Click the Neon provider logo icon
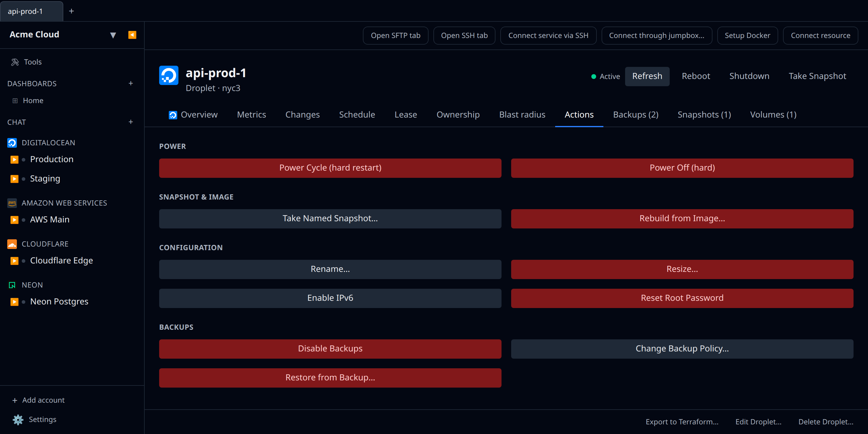The image size is (868, 434). click(12, 285)
